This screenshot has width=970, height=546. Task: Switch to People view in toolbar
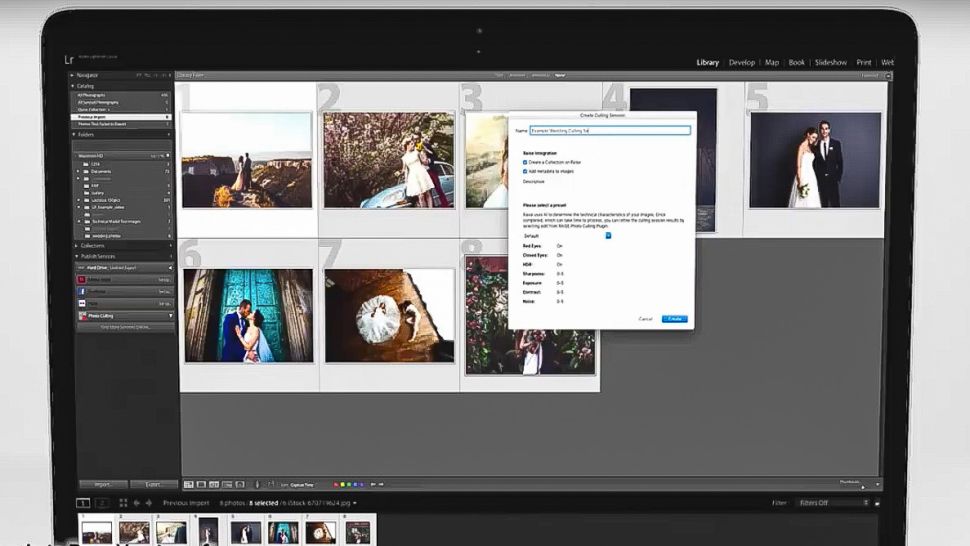pos(240,484)
